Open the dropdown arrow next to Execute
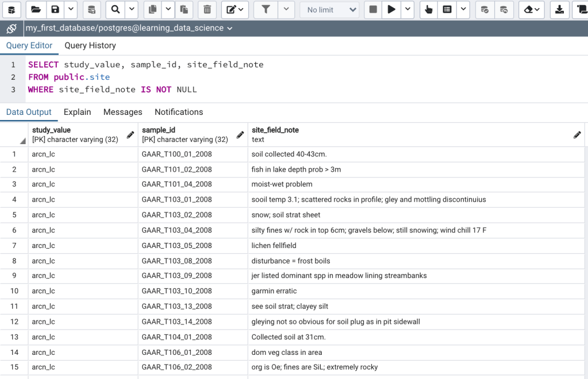Image resolution: width=588 pixels, height=379 pixels. (x=408, y=10)
